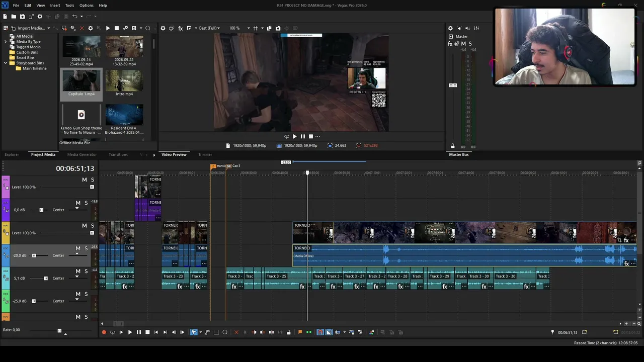Mute the first video track
This screenshot has width=644, height=362.
pos(85,180)
